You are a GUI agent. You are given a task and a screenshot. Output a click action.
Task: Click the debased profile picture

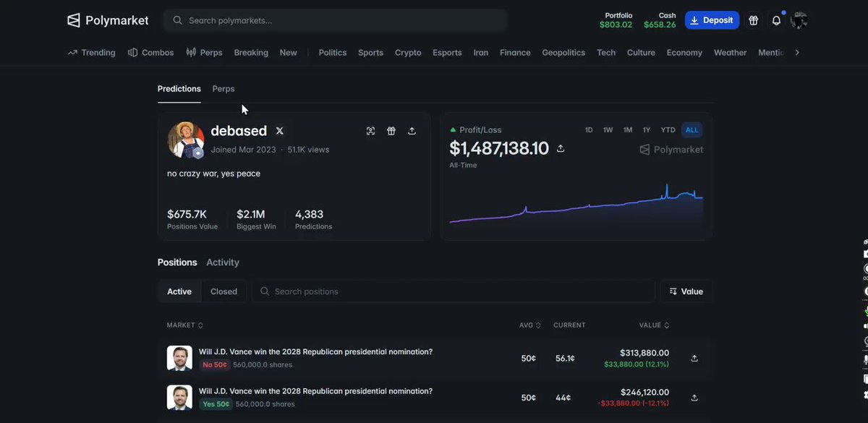coord(186,140)
